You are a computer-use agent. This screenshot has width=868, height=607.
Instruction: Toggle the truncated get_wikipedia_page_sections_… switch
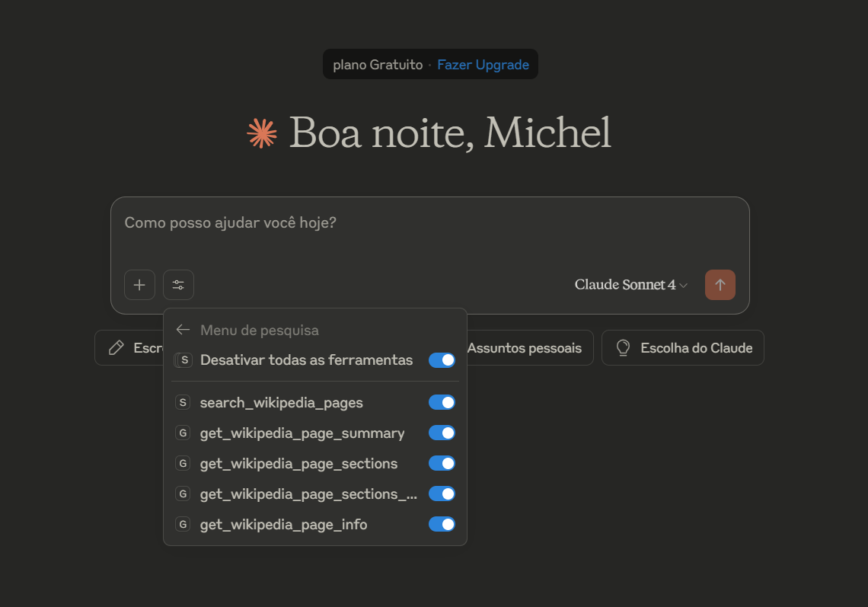tap(442, 494)
